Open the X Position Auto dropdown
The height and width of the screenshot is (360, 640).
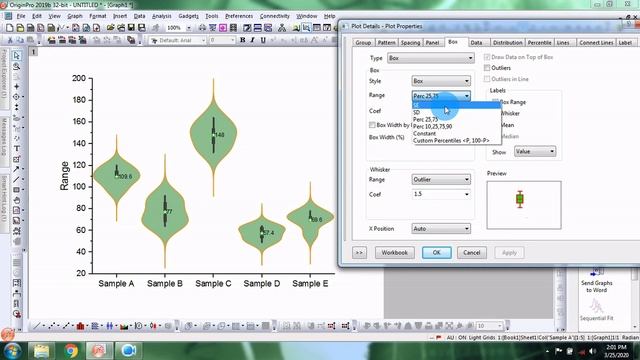(441, 229)
